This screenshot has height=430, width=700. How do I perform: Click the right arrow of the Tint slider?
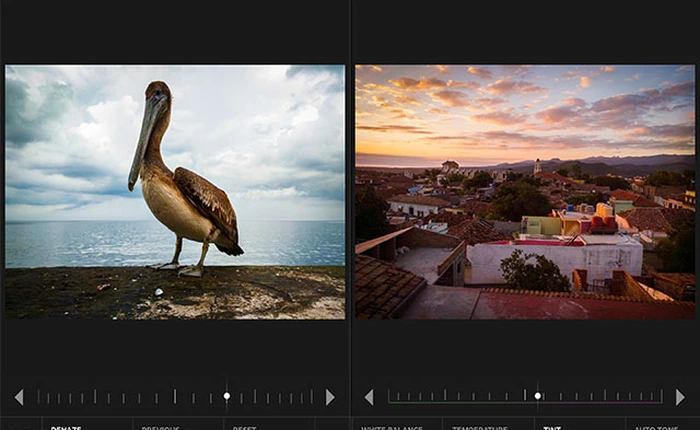680,397
